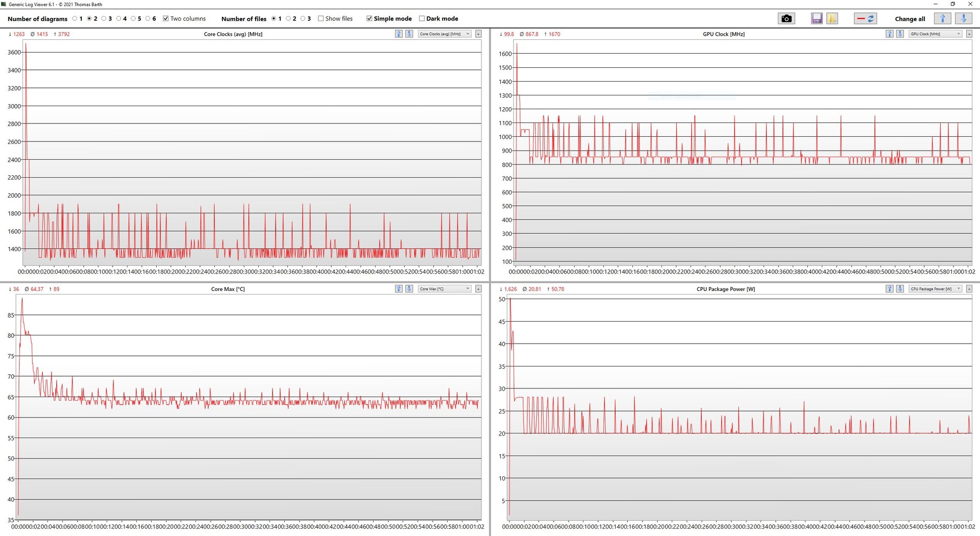Click the plus button in Core Max diagram
Viewport: 980px width, 536px height.
[478, 289]
